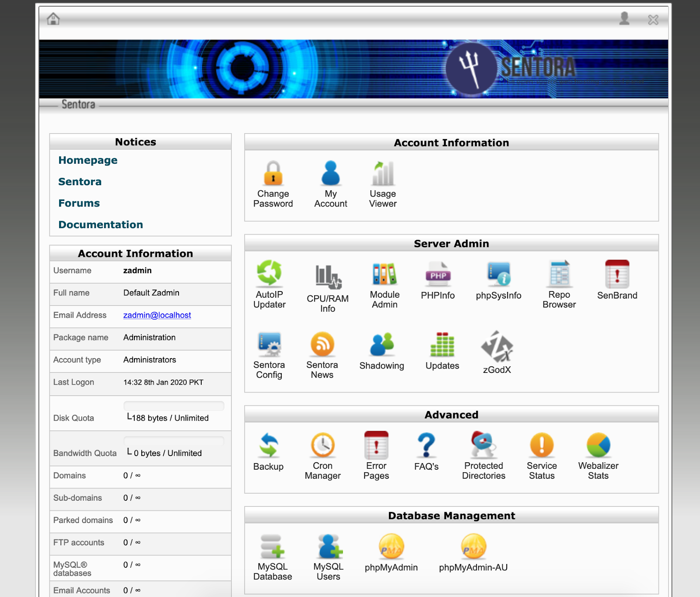
Task: Click the 0 bytes / Unlimited value
Action: coord(168,453)
